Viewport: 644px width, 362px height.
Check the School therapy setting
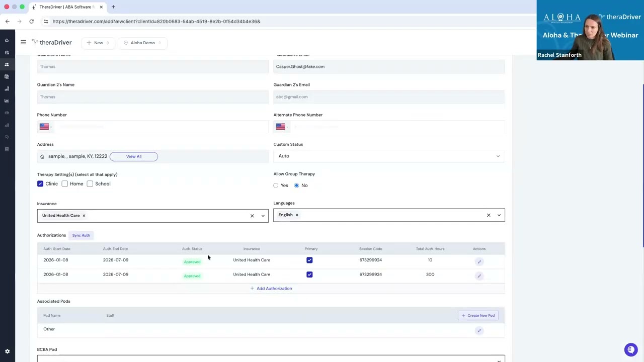pyautogui.click(x=90, y=184)
